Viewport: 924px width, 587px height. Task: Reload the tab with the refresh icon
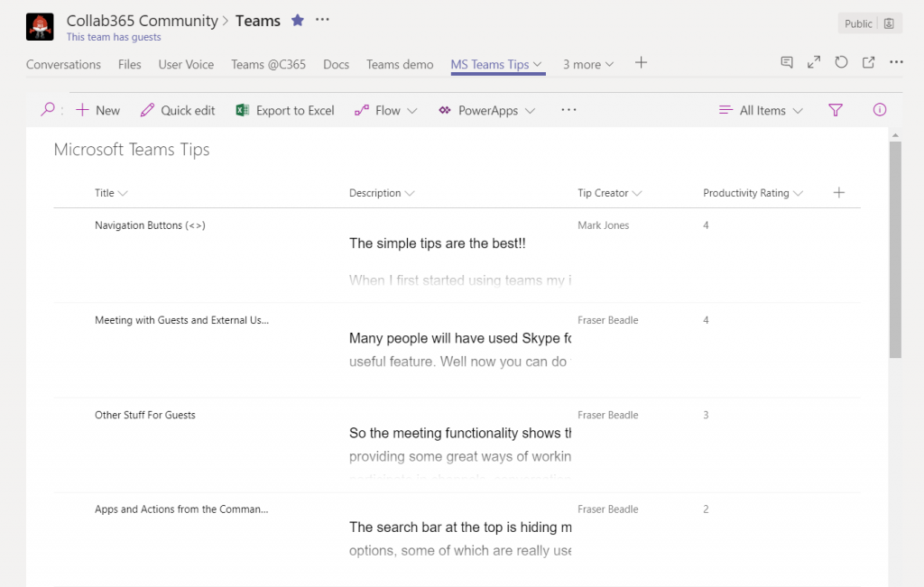pyautogui.click(x=841, y=62)
